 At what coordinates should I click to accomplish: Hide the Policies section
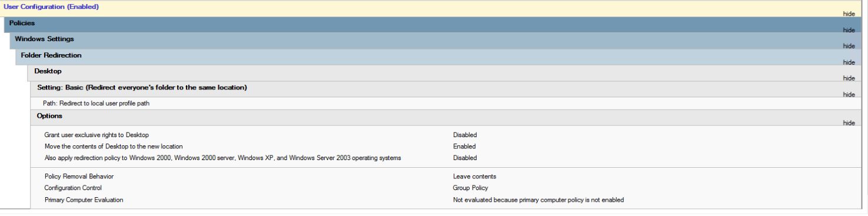(849, 29)
